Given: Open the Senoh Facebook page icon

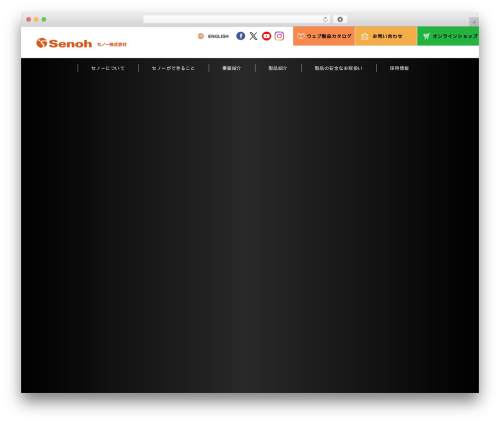Looking at the screenshot, I should (x=240, y=36).
